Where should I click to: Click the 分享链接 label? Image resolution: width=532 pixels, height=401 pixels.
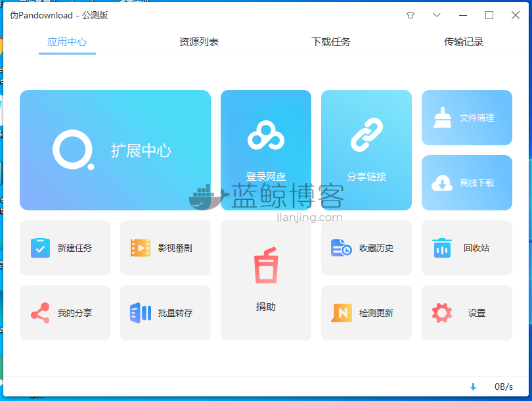tap(366, 177)
